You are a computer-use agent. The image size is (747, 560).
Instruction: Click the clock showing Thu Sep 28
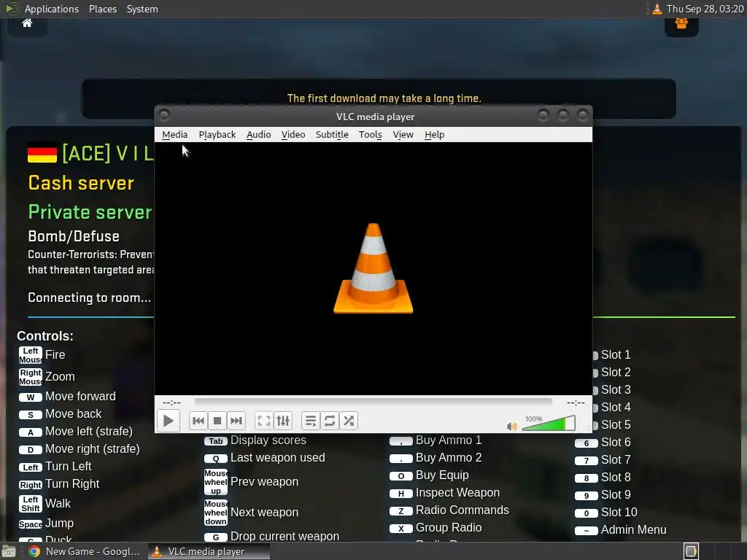point(705,9)
